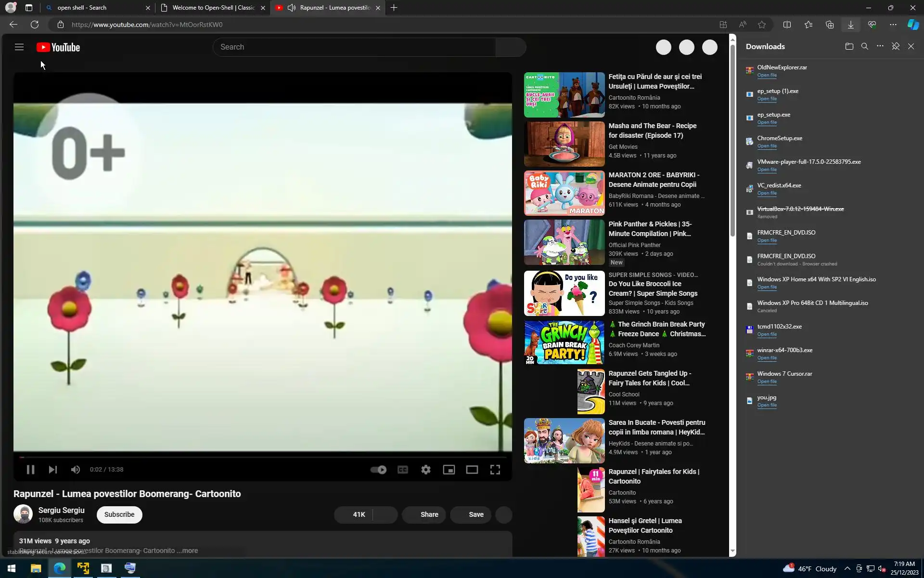Viewport: 924px width, 578px height.
Task: Switch to theater mode
Action: pos(472,470)
